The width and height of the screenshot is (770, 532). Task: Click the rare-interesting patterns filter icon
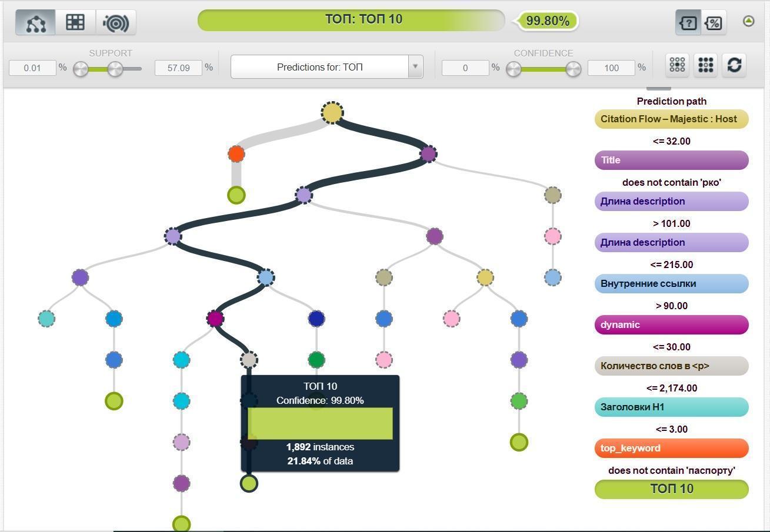[x=677, y=65]
